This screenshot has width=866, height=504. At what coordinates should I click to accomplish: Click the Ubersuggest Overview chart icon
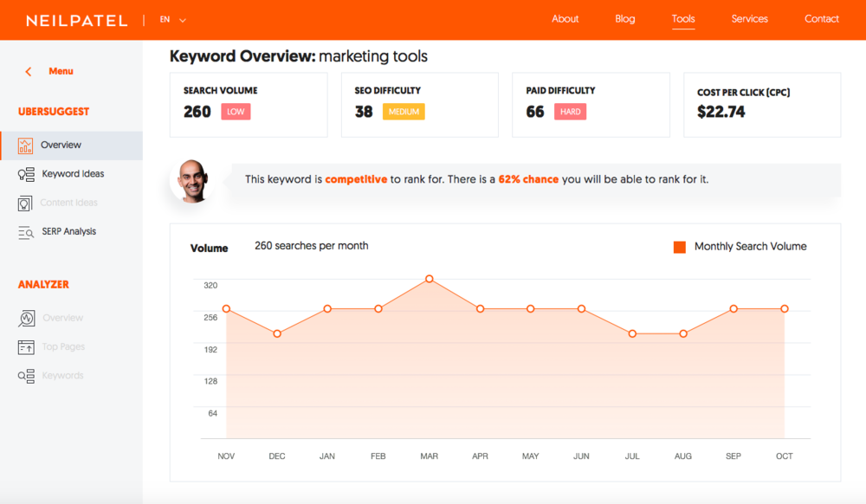[x=25, y=145]
